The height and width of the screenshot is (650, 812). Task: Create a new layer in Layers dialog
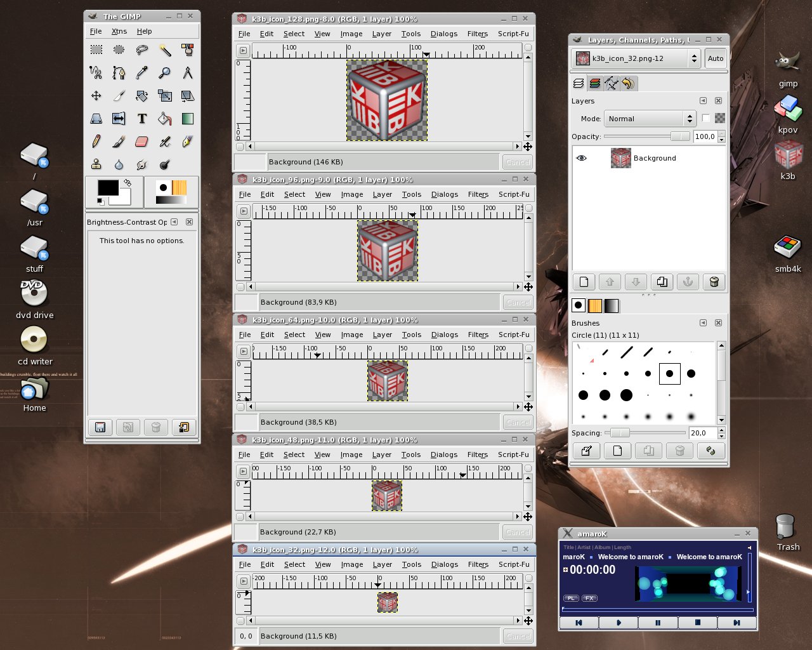[x=584, y=282]
